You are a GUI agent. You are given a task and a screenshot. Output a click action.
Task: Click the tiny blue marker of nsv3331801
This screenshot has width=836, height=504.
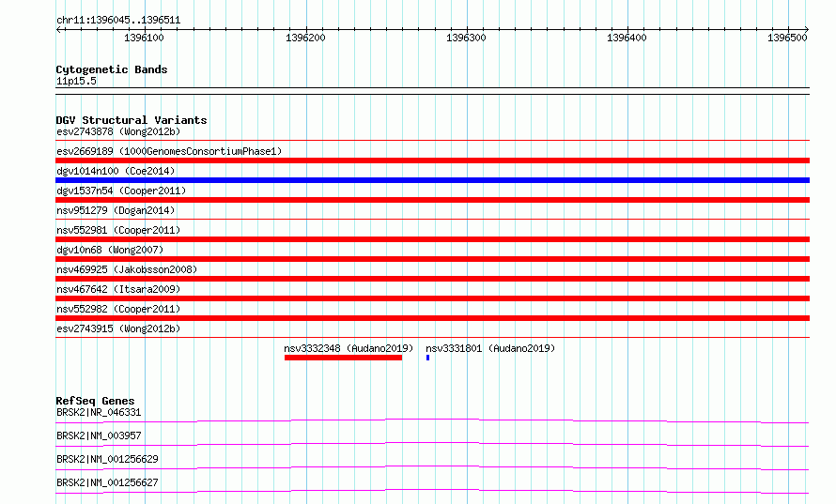[427, 358]
